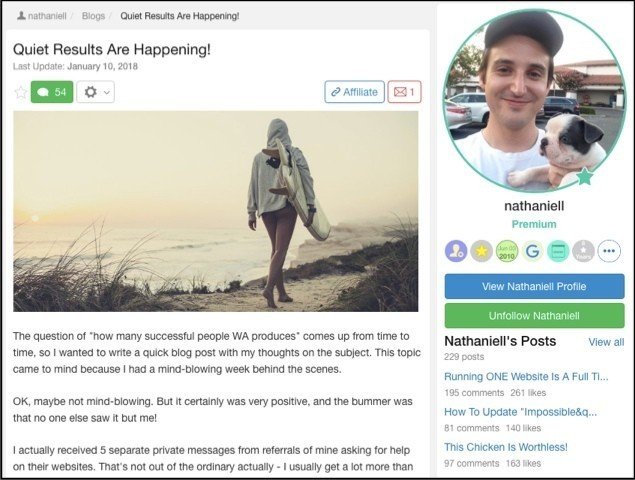Open the envelope message icon with 1
This screenshot has width=635, height=480.
tap(404, 92)
